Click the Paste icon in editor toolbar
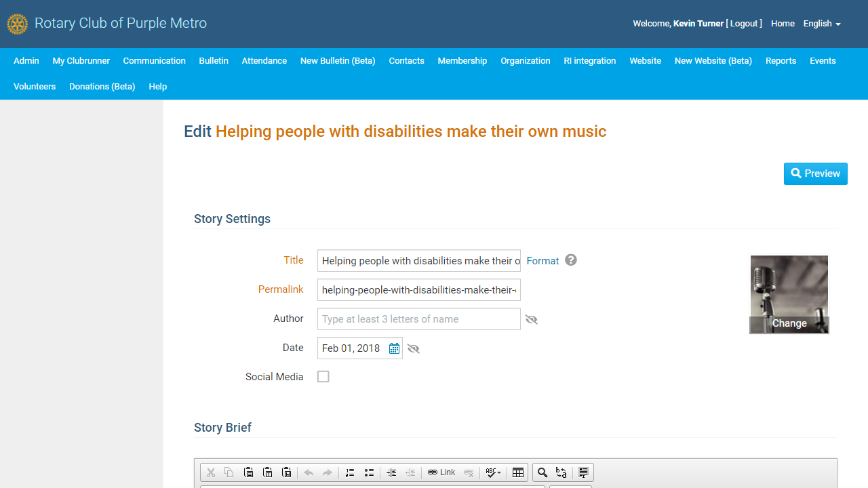 (x=248, y=472)
